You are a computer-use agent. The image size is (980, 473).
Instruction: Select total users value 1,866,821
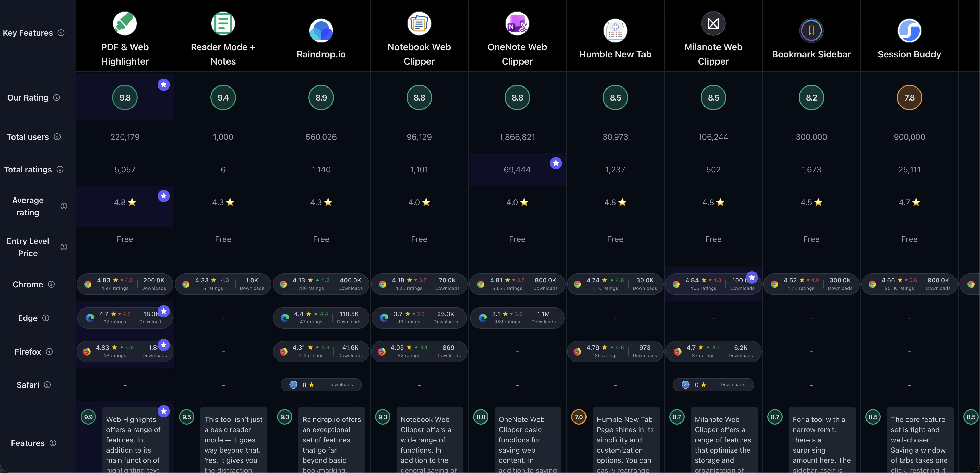pos(517,137)
